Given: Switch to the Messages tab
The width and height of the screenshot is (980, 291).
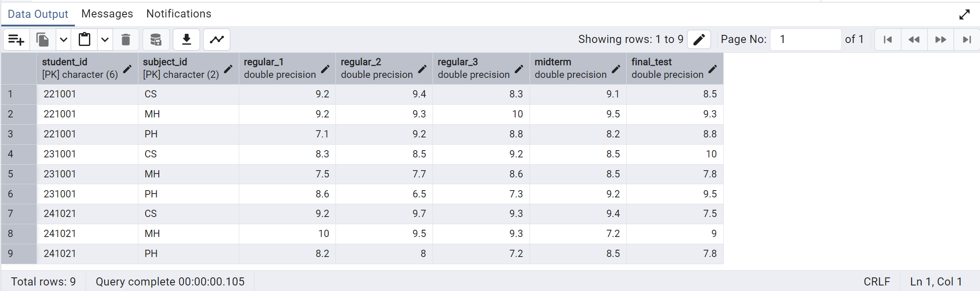Looking at the screenshot, I should pyautogui.click(x=107, y=14).
